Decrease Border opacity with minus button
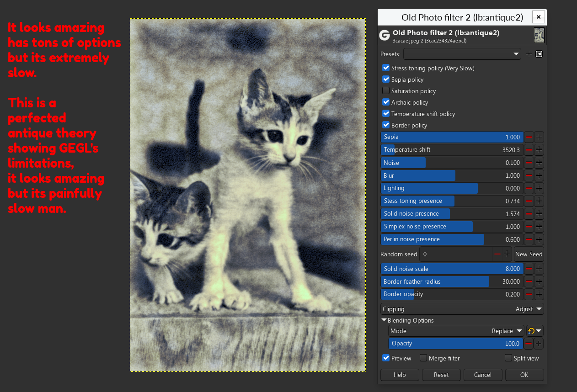The height and width of the screenshot is (392, 577). pos(529,294)
